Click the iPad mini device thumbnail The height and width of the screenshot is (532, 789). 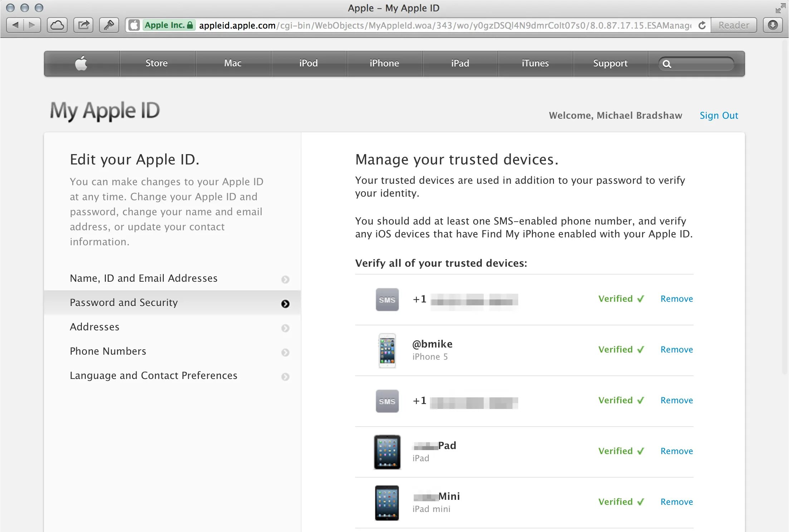(x=387, y=503)
